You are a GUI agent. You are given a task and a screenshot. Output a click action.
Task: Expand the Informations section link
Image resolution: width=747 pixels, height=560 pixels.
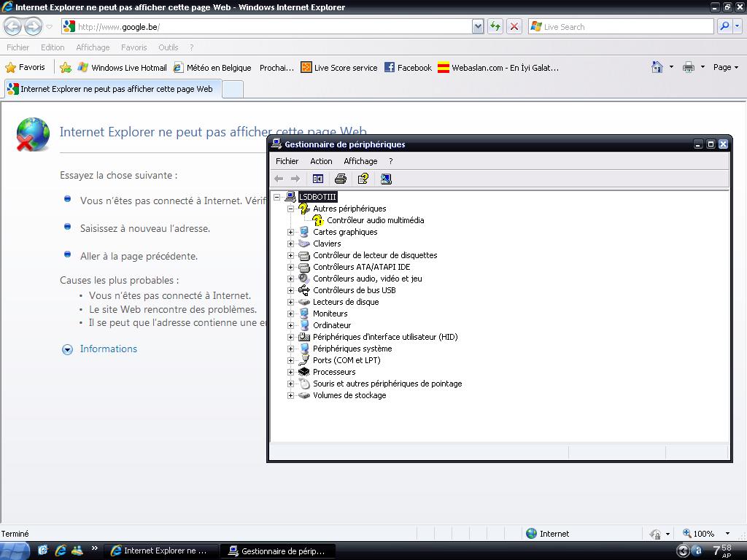(108, 349)
